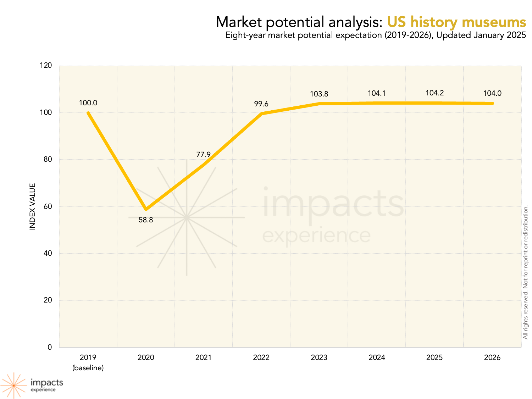The image size is (532, 399).
Task: Click the eight-year expectation subtitle
Action: point(375,35)
